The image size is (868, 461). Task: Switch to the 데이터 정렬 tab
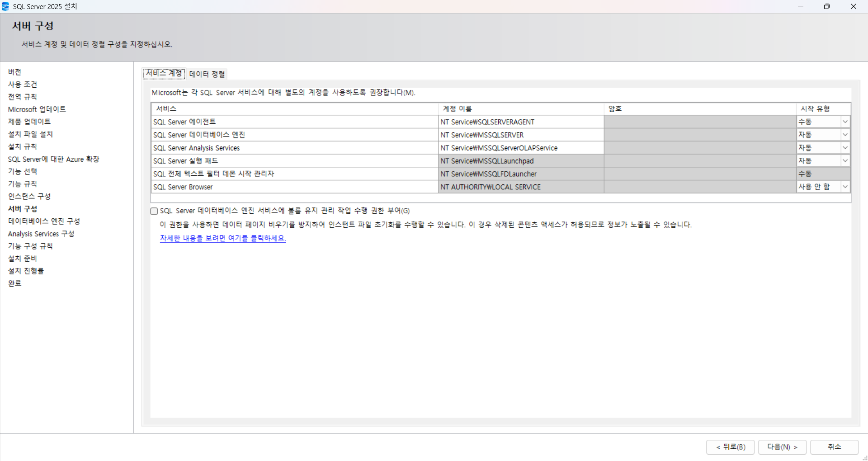(x=207, y=74)
